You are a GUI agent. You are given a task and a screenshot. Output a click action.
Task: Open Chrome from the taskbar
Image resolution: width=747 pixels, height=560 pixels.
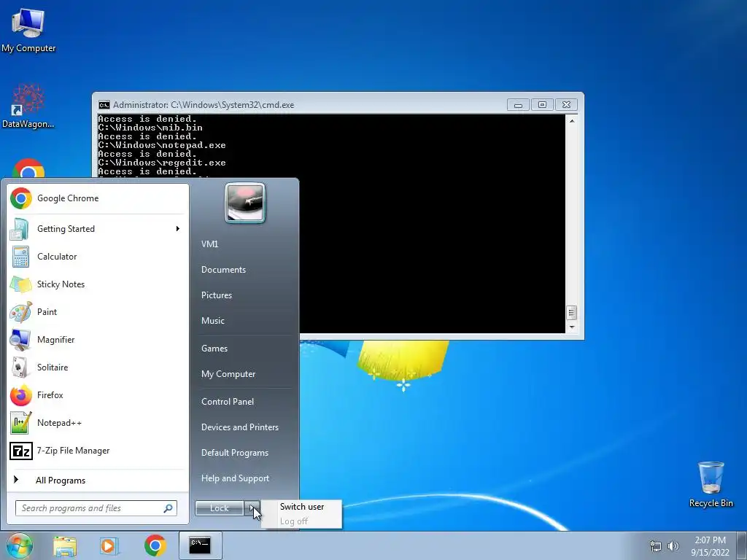(x=155, y=545)
